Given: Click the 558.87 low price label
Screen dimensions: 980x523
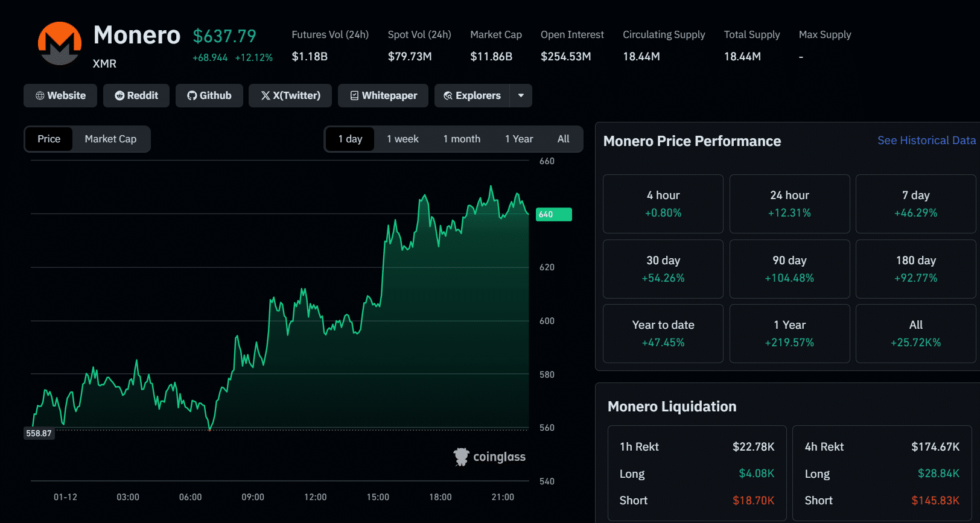Looking at the screenshot, I should pos(39,433).
